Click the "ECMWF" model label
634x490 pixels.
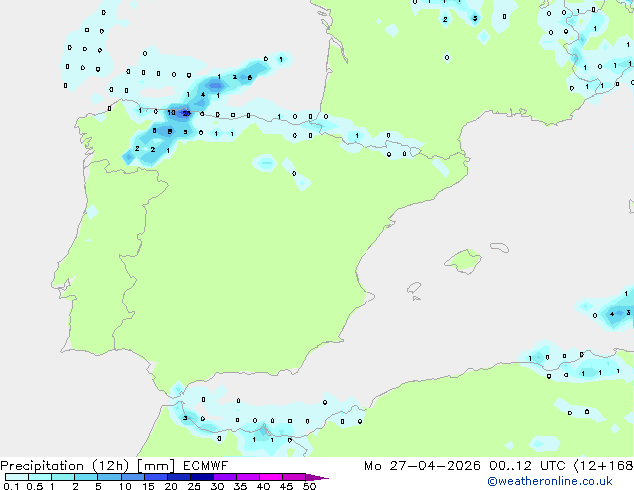pyautogui.click(x=205, y=466)
